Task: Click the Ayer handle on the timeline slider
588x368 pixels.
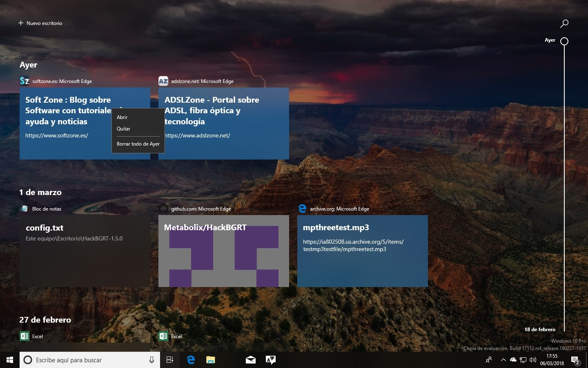Action: click(564, 41)
